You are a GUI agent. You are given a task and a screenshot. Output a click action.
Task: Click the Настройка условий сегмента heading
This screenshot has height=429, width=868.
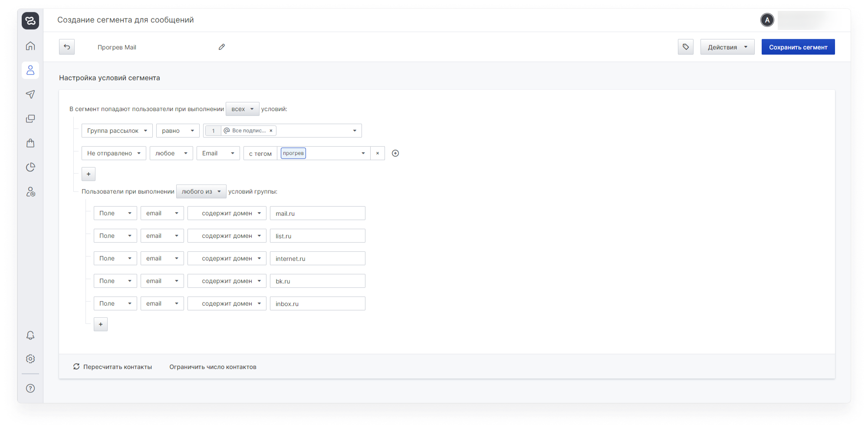(x=109, y=78)
